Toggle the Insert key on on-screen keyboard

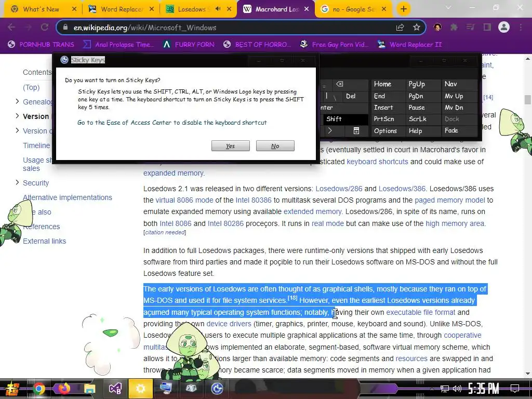[388, 108]
